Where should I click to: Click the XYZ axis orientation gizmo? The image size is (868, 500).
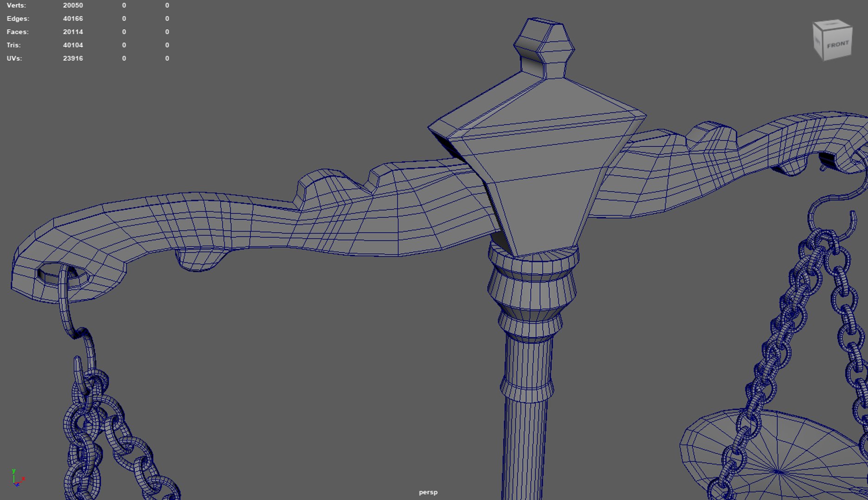coord(18,478)
